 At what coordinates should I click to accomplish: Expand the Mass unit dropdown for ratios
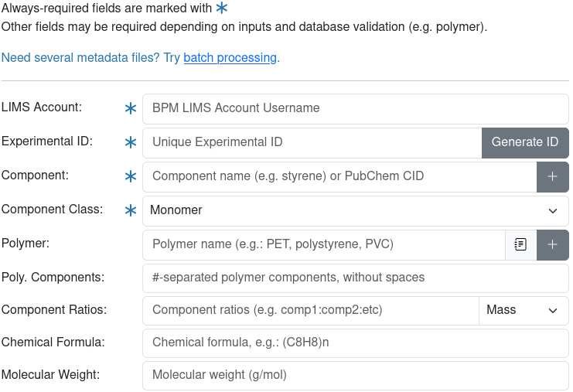coord(523,310)
